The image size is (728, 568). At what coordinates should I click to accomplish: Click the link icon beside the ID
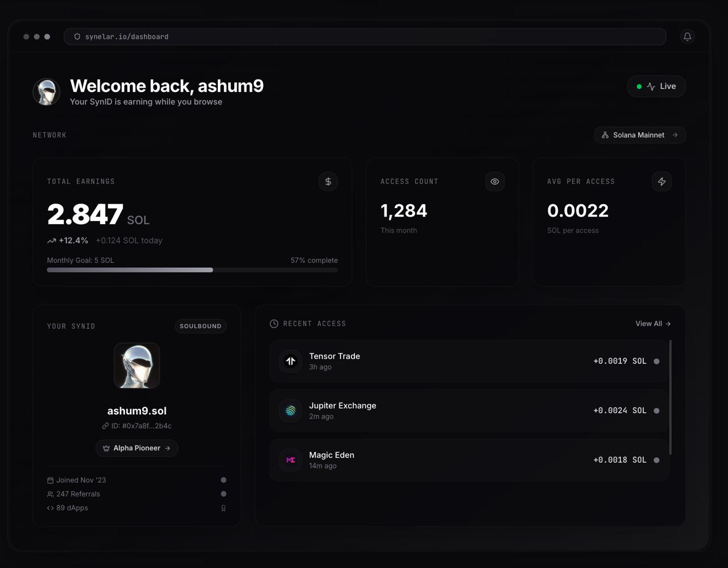105,426
